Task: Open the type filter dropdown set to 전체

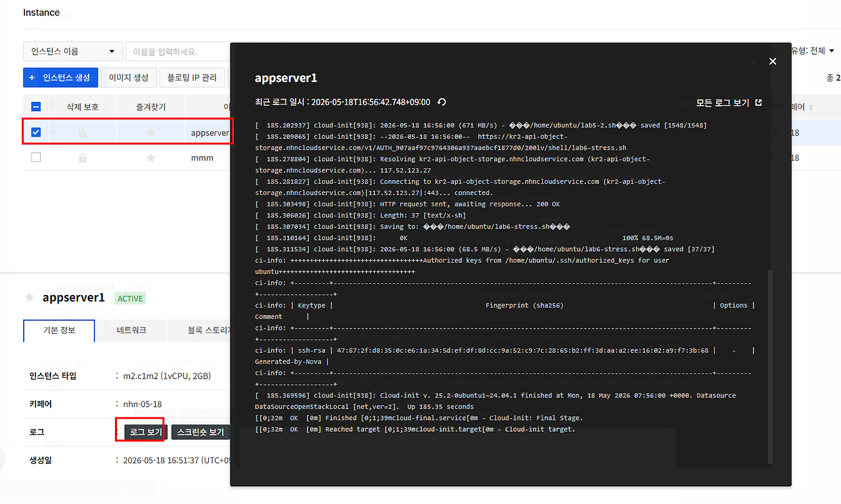Action: tap(813, 51)
